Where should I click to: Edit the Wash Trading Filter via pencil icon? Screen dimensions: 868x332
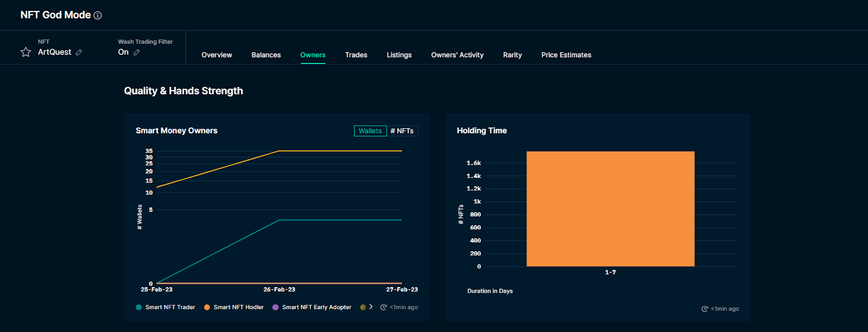(137, 53)
